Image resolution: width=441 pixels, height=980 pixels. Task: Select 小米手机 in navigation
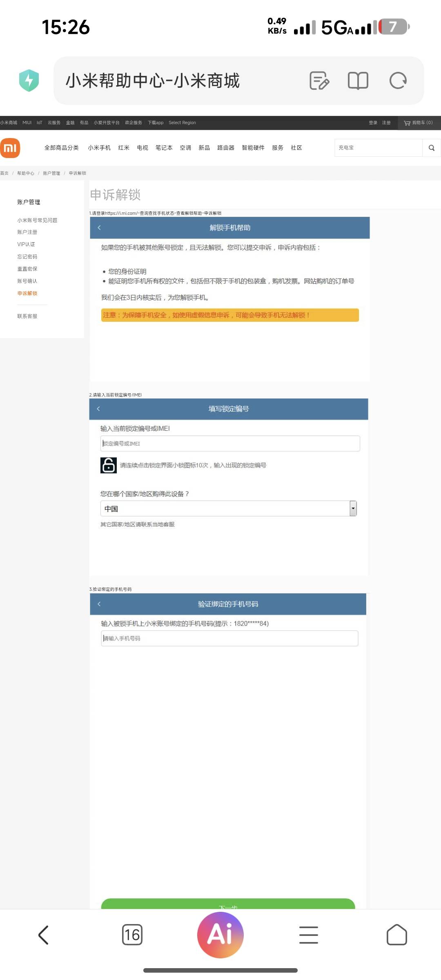tap(99, 148)
